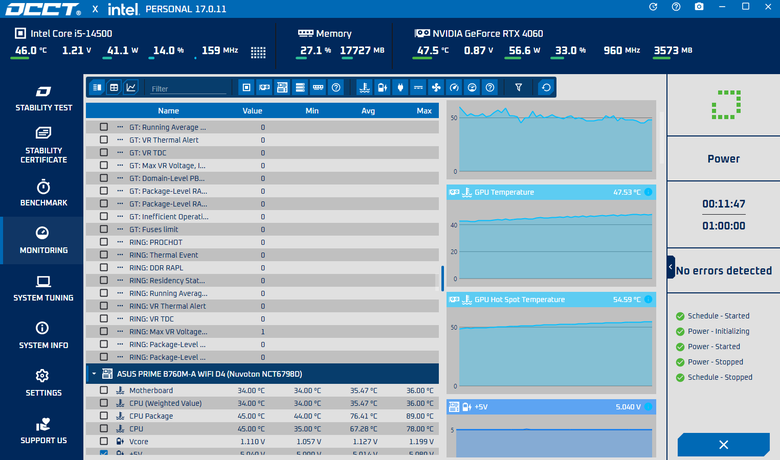Open options for RING: VR TDC row
Screen dimensions: 780x460
[x=120, y=319]
